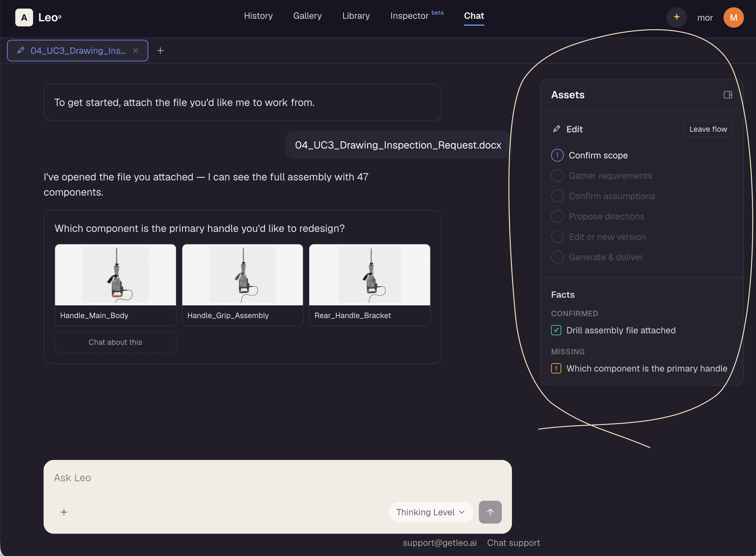
Task: Open the orange M user avatar
Action: [733, 17]
